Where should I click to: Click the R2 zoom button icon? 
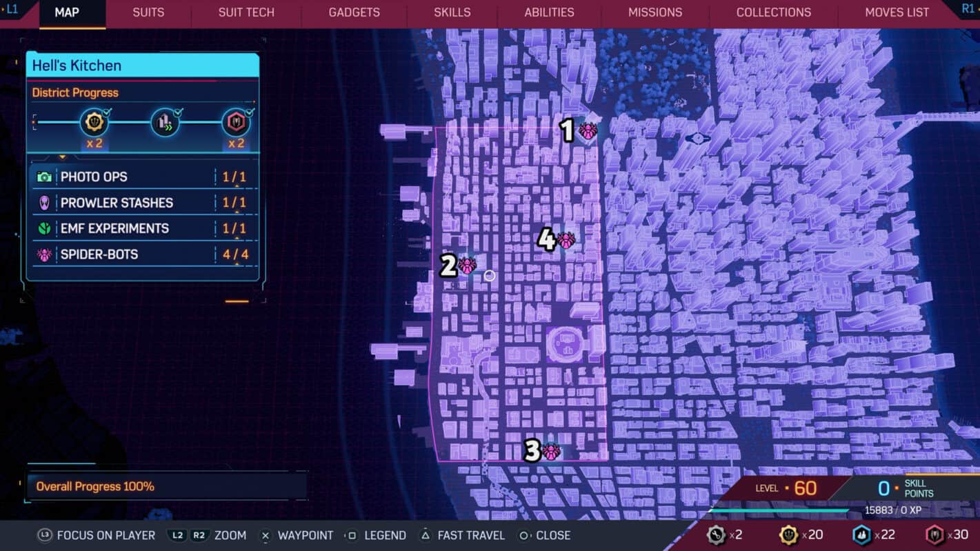pos(199,535)
